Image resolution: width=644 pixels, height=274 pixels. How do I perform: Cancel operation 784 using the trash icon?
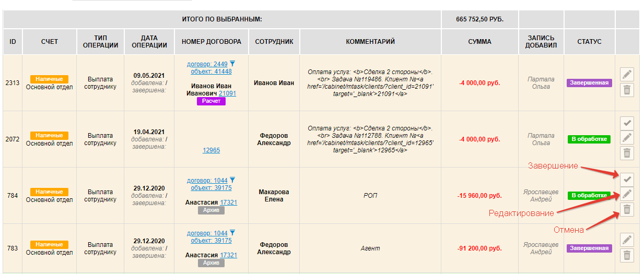pyautogui.click(x=627, y=210)
